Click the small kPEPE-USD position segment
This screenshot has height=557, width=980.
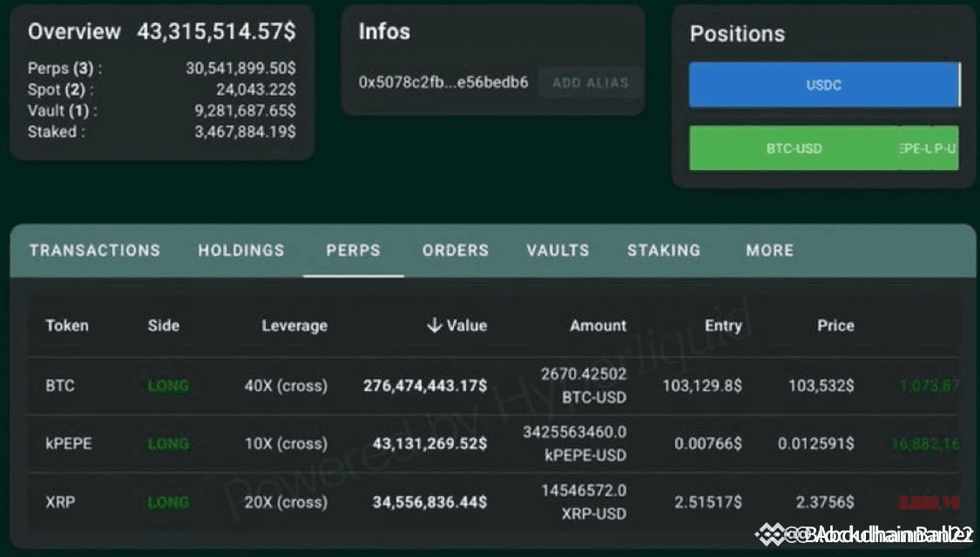coord(929,148)
